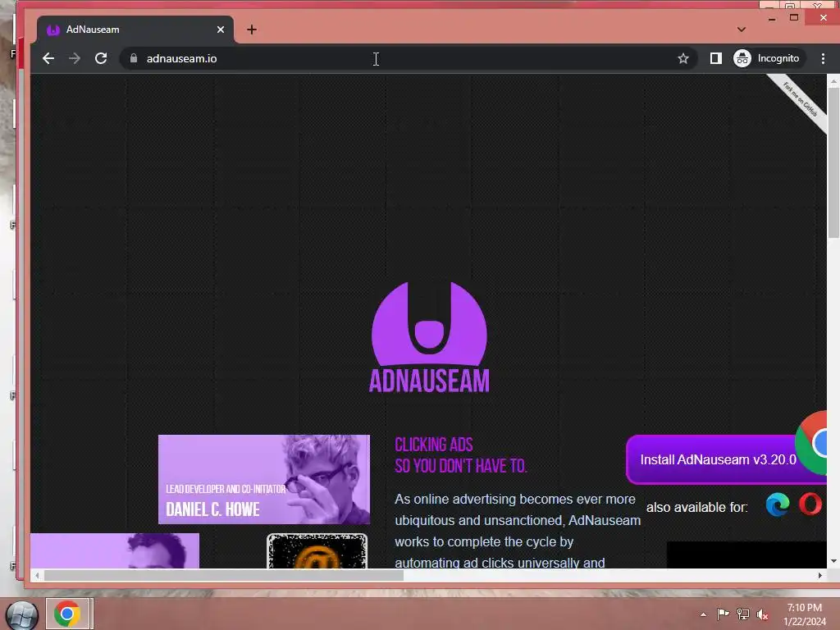Click the forward navigation arrow
The height and width of the screenshot is (630, 840).
pyautogui.click(x=75, y=58)
